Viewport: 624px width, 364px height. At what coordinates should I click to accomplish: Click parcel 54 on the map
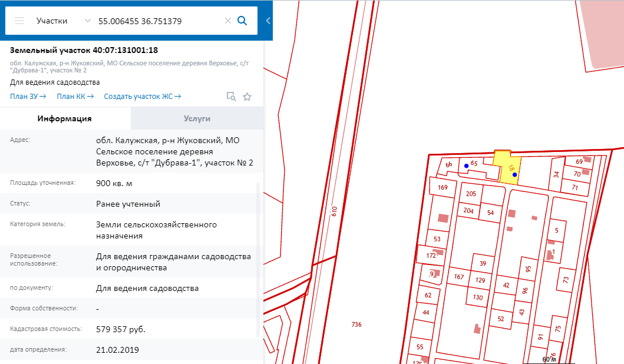[x=490, y=213]
